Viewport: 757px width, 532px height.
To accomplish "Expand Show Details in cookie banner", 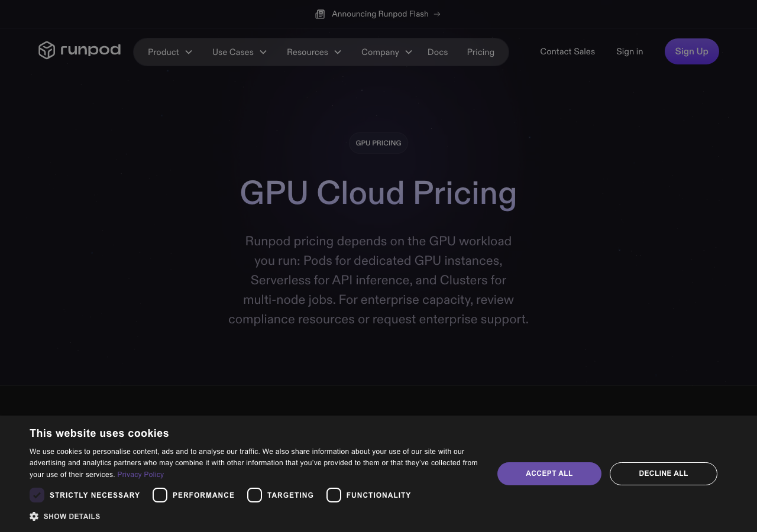I will (65, 517).
